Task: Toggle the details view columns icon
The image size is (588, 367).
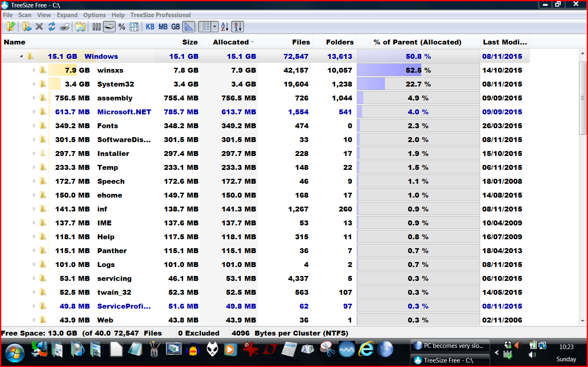Action: (205, 27)
